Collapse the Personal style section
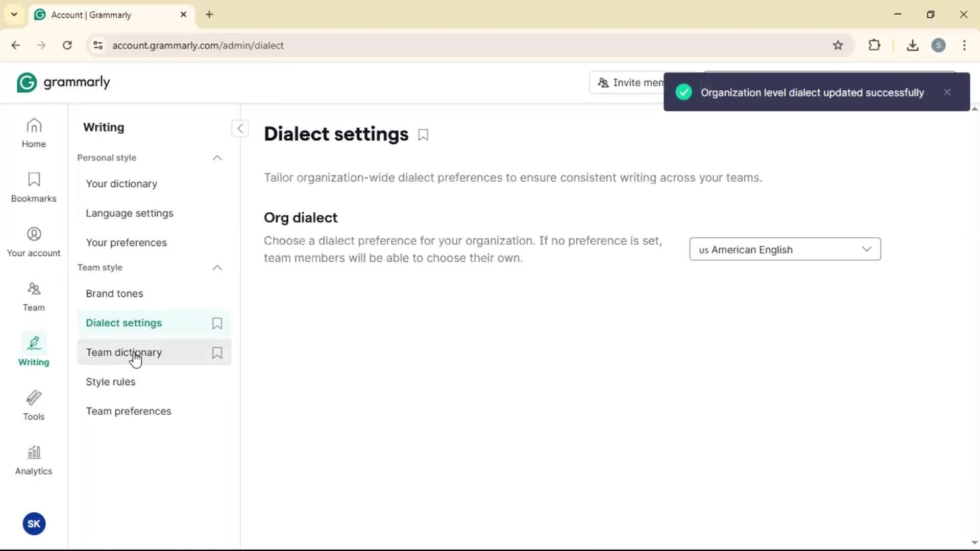The height and width of the screenshot is (551, 980). coord(217,158)
